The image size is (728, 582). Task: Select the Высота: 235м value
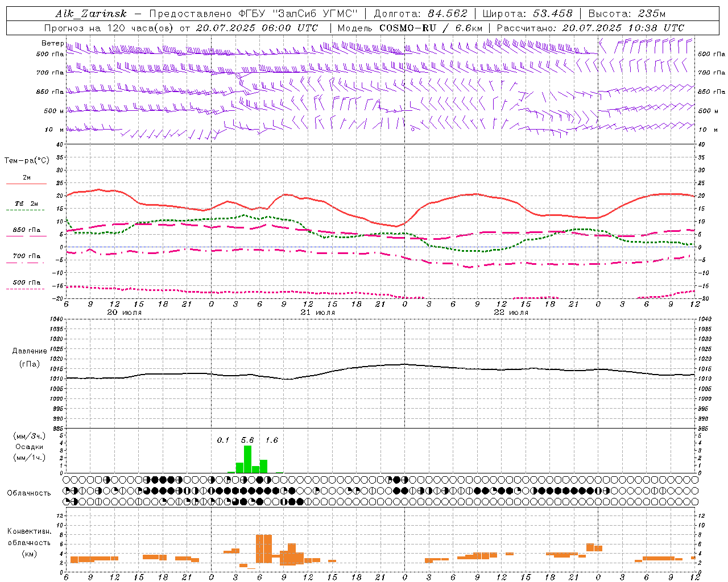(627, 14)
